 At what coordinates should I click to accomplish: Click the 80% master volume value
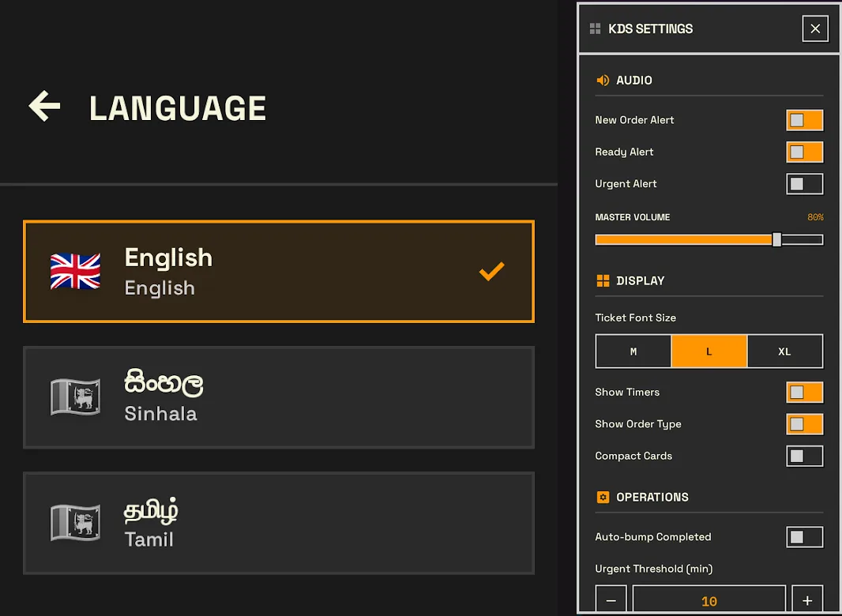pyautogui.click(x=815, y=217)
